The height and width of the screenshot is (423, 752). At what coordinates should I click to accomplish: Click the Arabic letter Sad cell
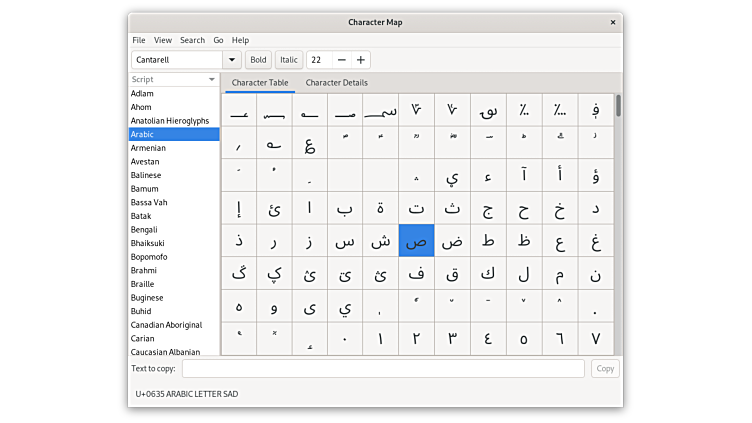(416, 240)
